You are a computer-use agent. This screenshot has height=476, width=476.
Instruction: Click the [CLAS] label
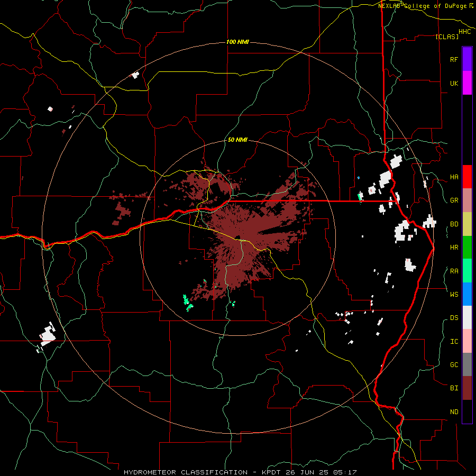coord(447,36)
